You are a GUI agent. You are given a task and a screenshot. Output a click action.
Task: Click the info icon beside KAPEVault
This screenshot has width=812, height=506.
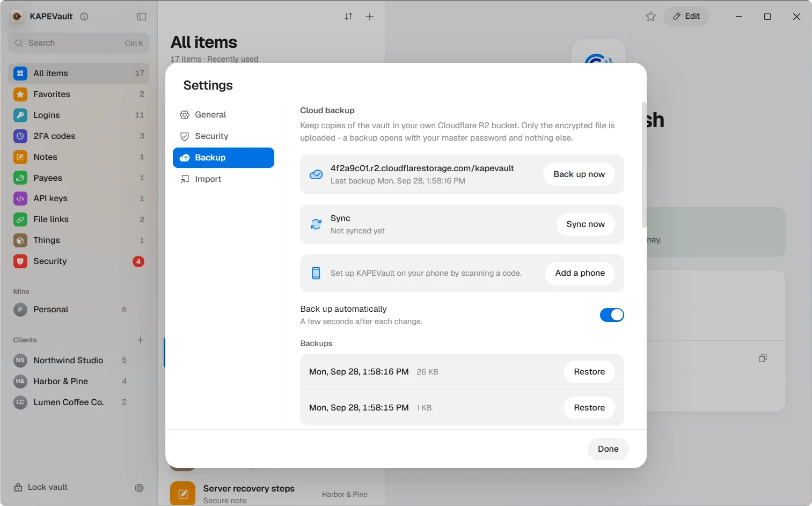click(84, 17)
